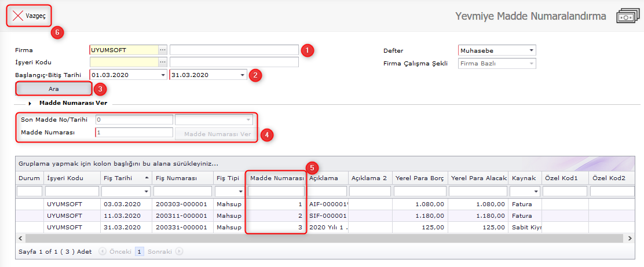Open Fiş Tipi filter dropdown
Screen dimensions: 644x267
point(239,191)
